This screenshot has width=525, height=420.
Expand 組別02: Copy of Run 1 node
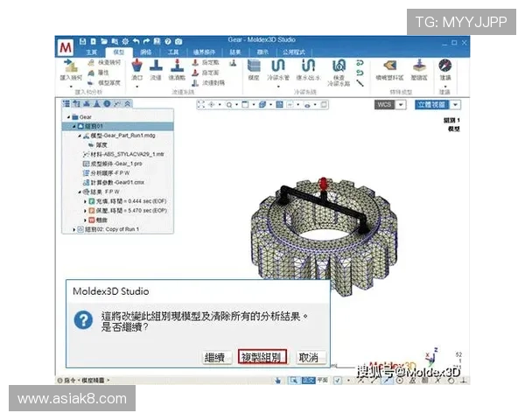(74, 230)
